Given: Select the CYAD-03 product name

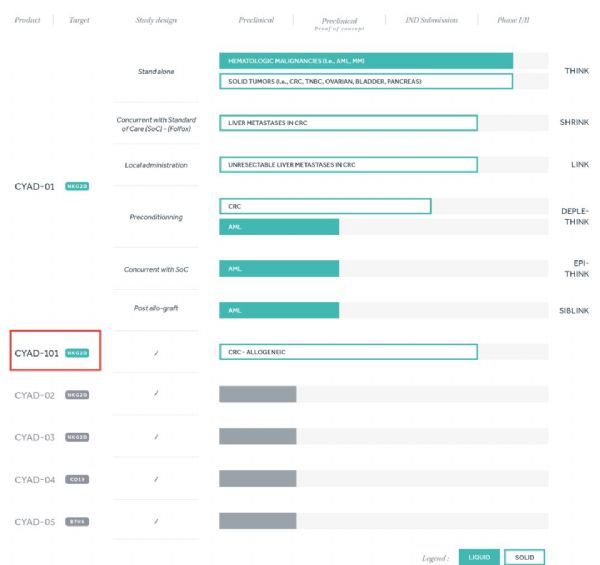Looking at the screenshot, I should coord(34,438).
